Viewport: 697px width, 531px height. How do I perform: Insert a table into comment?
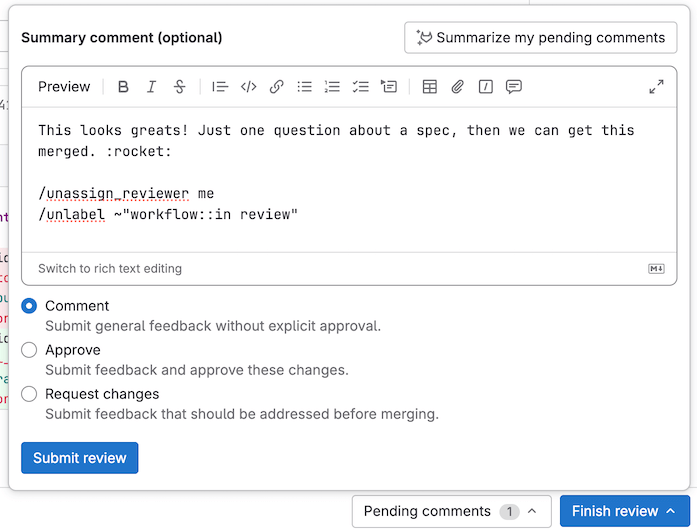(x=430, y=87)
